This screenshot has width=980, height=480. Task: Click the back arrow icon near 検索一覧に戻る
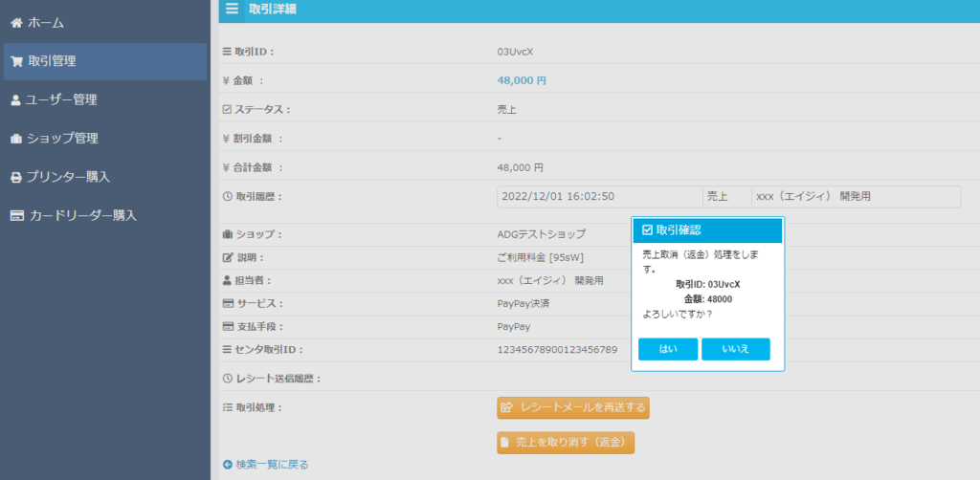click(x=228, y=465)
